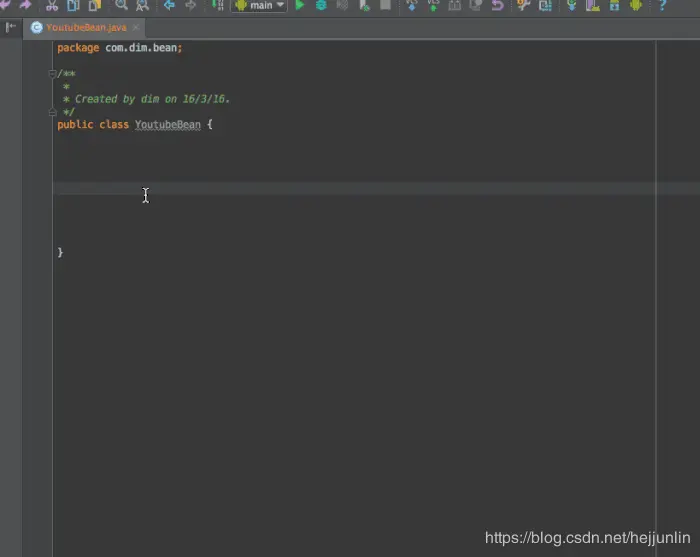Image resolution: width=700 pixels, height=557 pixels.
Task: Click Attach Debugger to Android Process icon
Action: (364, 5)
